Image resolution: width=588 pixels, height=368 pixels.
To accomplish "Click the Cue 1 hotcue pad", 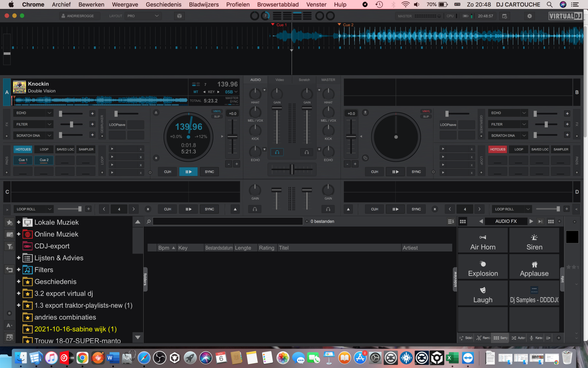I will pos(23,160).
